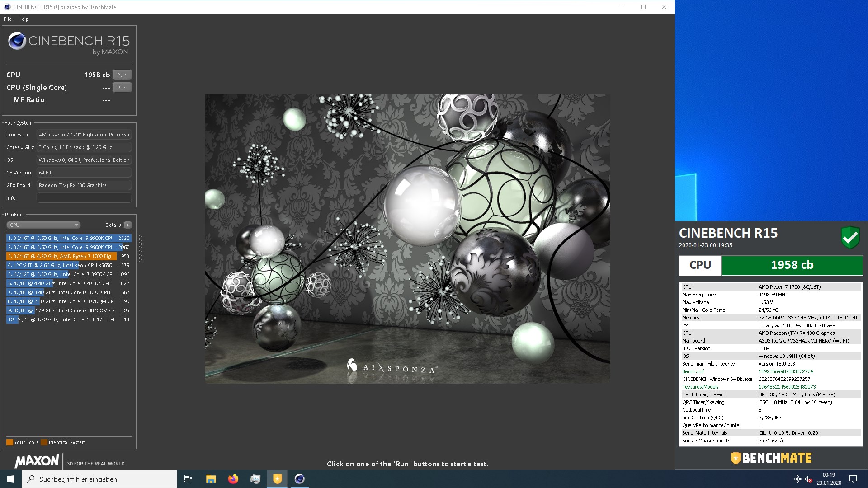
Task: Click the OS value Windows 8 64 Bit
Action: [x=84, y=160]
